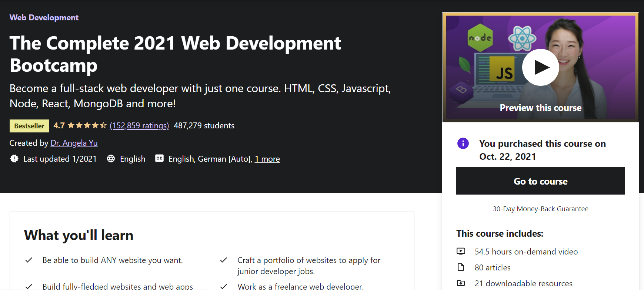Click '54.5 hours on-demand video' text

click(x=526, y=252)
